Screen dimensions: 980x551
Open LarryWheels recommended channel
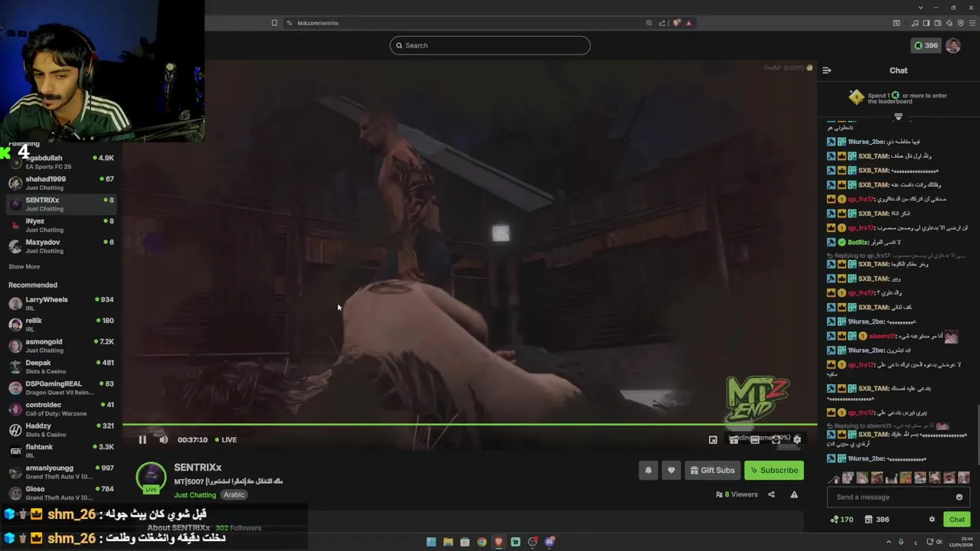pos(61,303)
